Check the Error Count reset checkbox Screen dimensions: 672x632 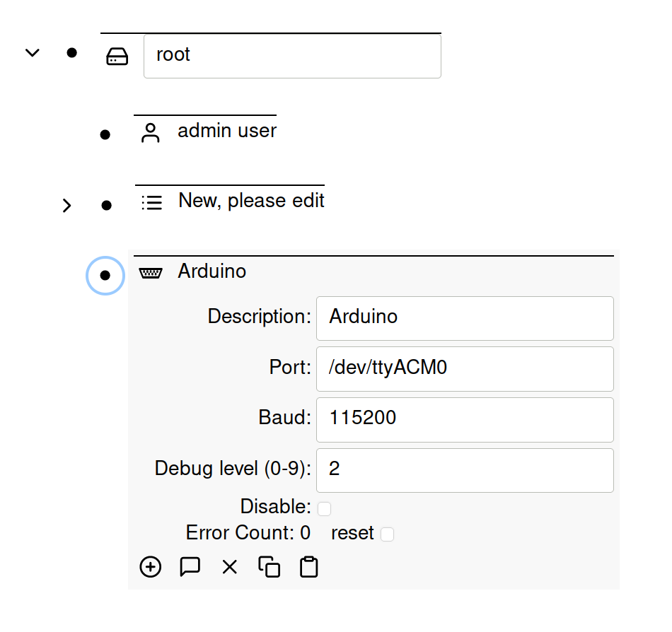387,534
